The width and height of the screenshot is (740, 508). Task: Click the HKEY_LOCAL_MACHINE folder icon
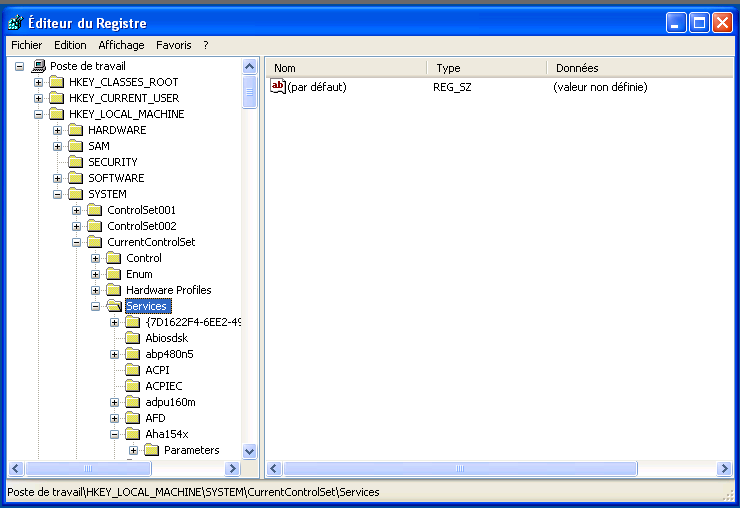pos(57,114)
